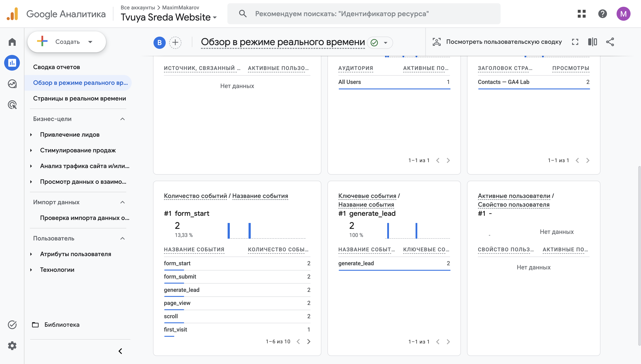Expand Привлечение лидов tree item

(x=31, y=134)
